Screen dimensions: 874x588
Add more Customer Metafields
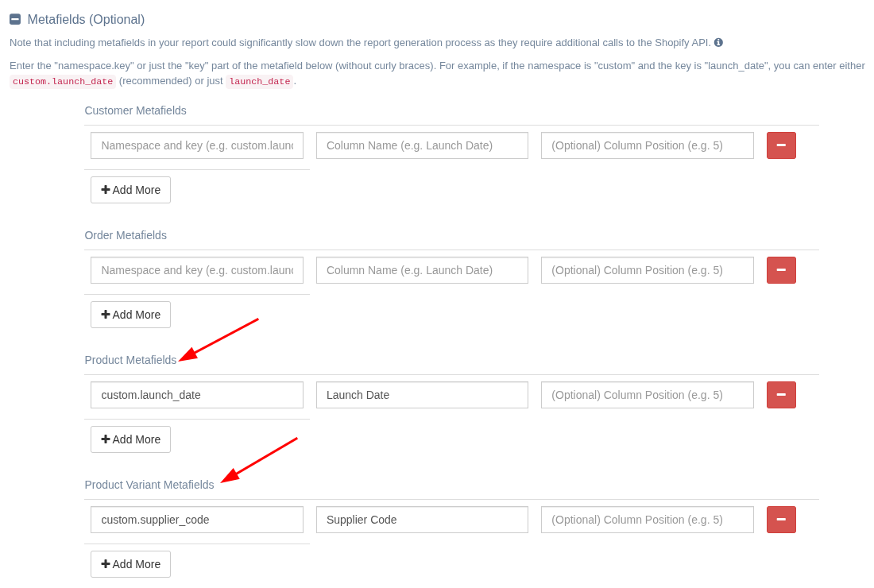coord(130,190)
